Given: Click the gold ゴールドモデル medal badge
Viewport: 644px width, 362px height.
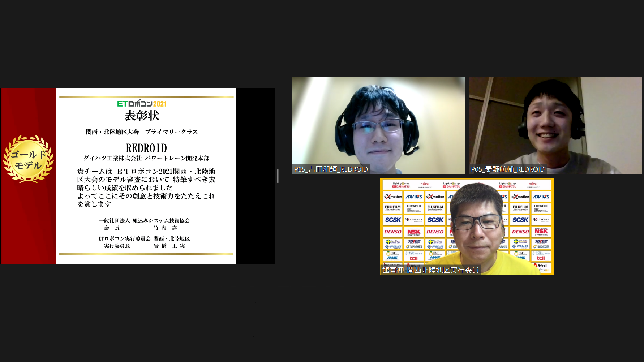Looking at the screenshot, I should [29, 159].
